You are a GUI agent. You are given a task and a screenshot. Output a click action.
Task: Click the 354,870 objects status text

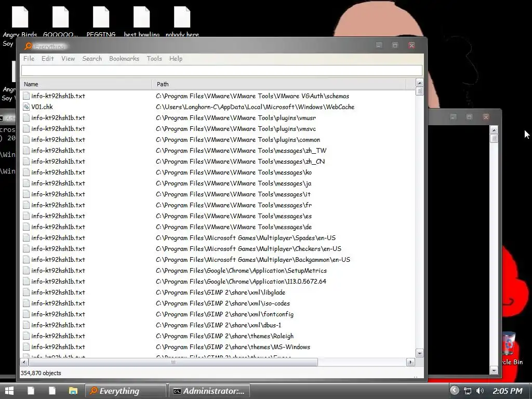click(41, 373)
